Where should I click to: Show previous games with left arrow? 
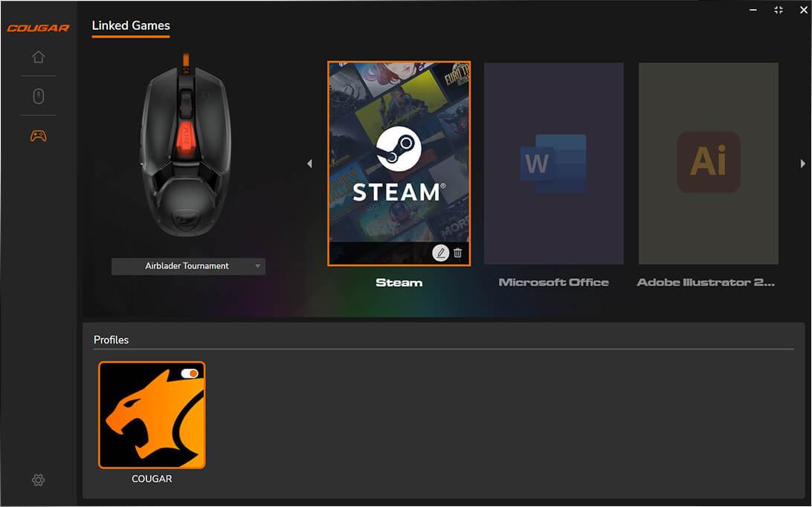click(309, 164)
